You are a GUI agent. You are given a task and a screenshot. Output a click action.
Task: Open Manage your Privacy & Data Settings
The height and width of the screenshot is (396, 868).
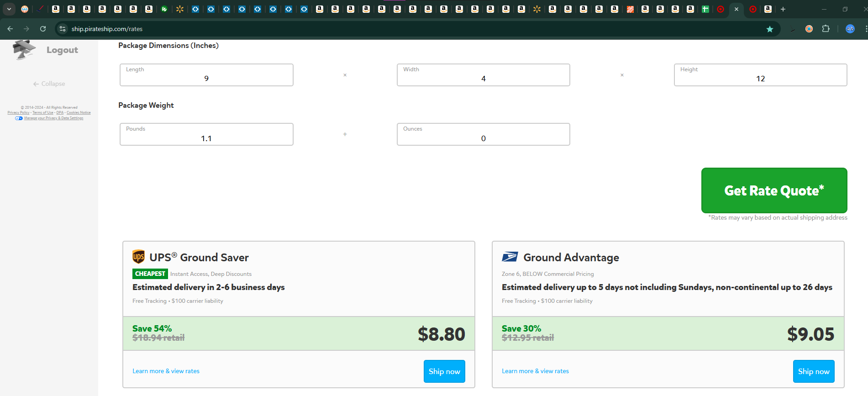click(x=54, y=118)
